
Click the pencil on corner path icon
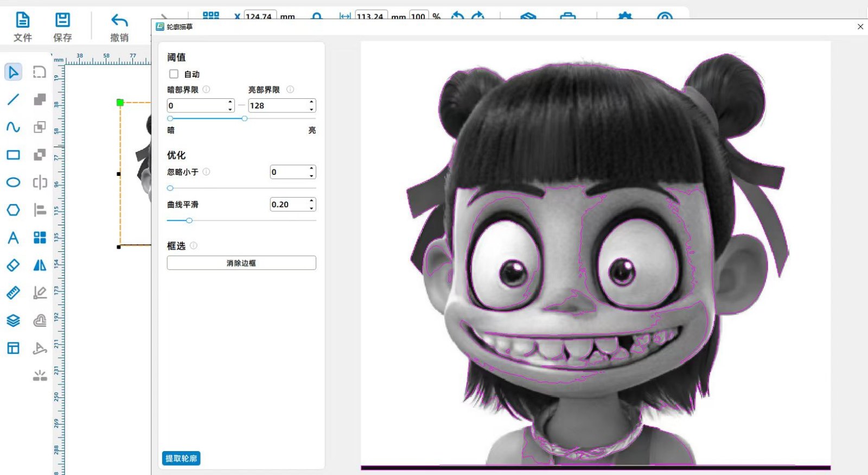(40, 293)
